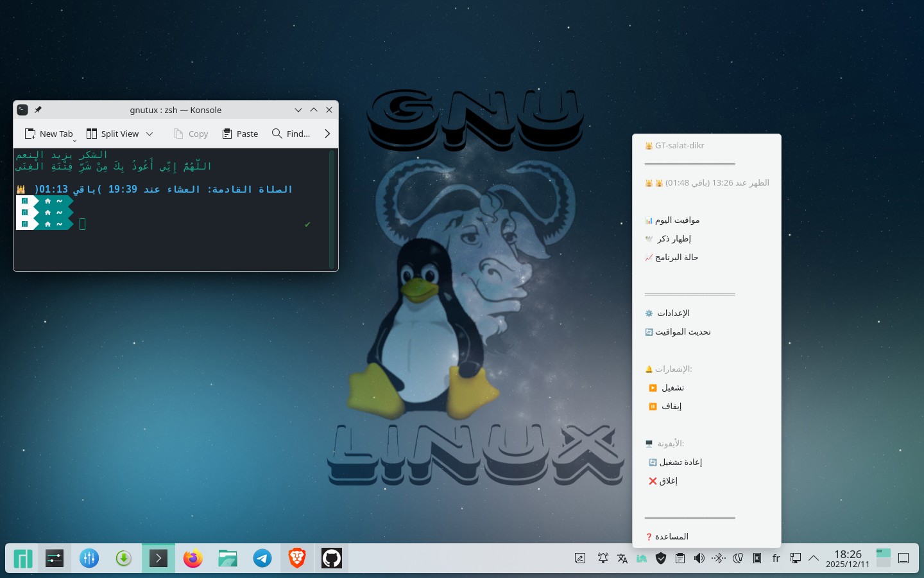Open الإعدادات settings menu entry
Image resolution: width=924 pixels, height=578 pixels.
673,313
